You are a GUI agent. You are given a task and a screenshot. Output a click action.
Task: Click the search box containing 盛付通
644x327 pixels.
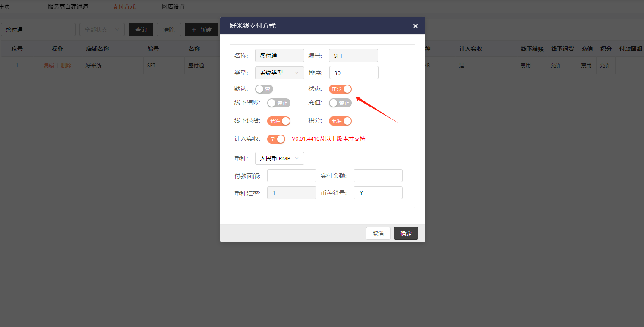click(x=38, y=30)
